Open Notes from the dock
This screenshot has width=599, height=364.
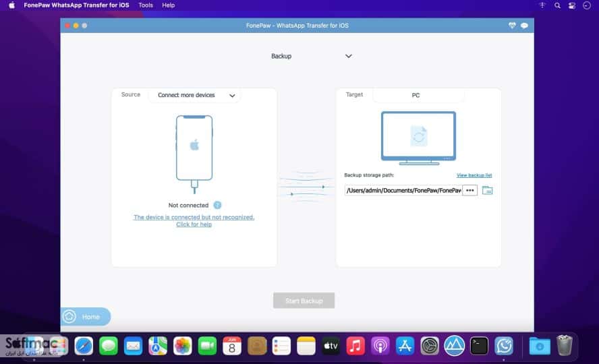coord(306,346)
